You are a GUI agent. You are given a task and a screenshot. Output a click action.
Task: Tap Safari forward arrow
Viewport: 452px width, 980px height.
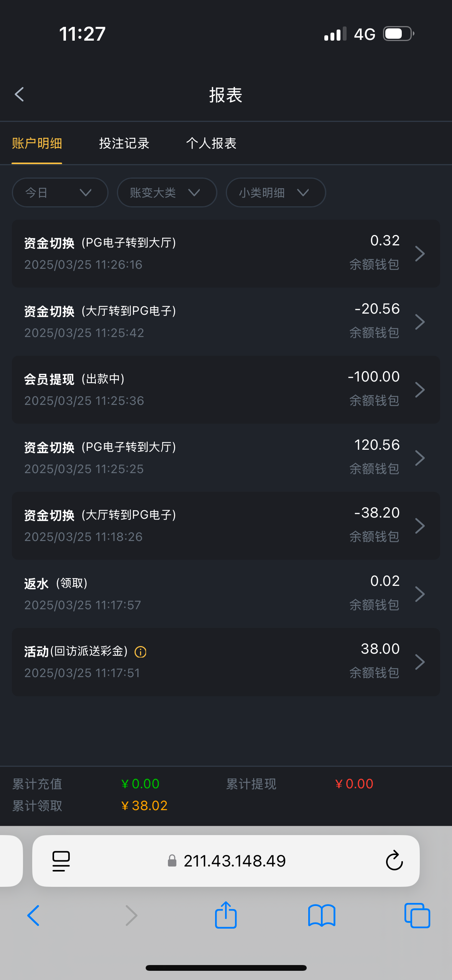[131, 915]
